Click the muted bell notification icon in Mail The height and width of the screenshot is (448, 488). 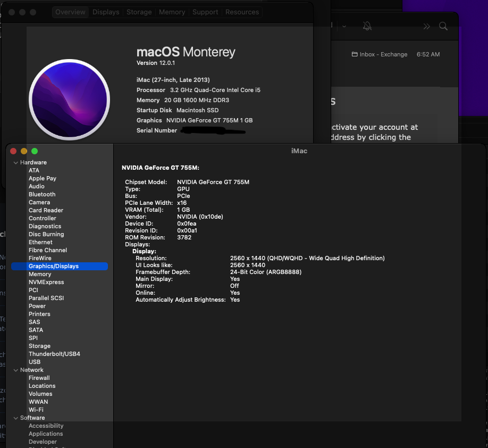(367, 26)
